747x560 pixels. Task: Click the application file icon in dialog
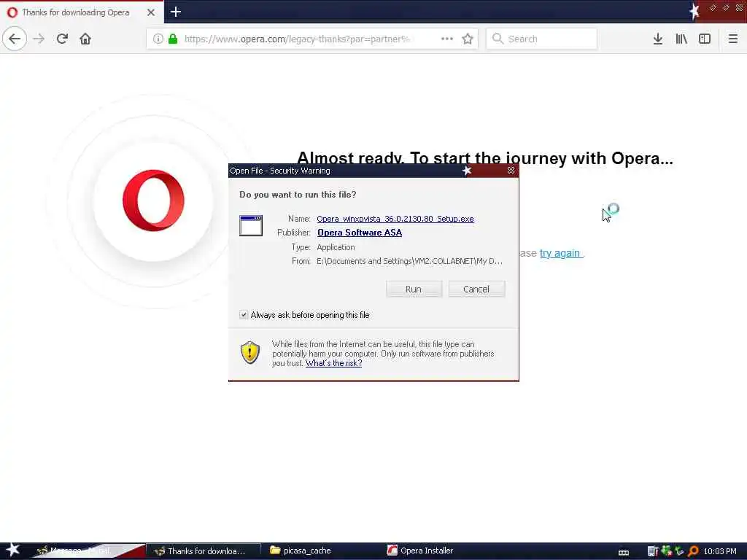point(251,226)
